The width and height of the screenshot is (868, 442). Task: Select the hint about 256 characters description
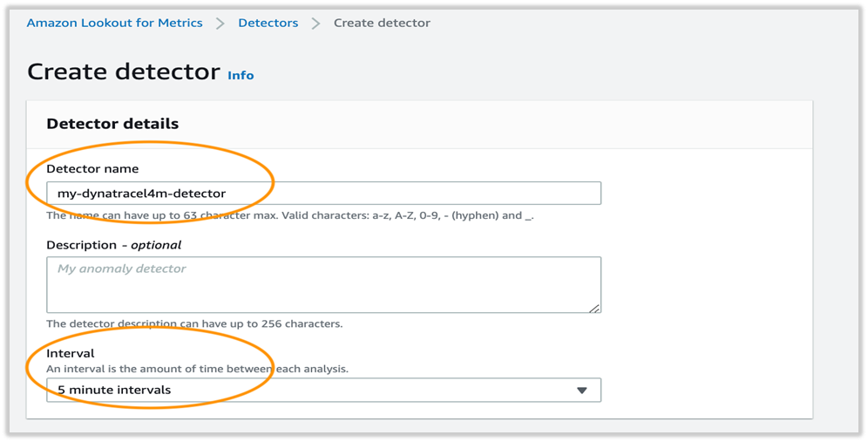coord(195,323)
